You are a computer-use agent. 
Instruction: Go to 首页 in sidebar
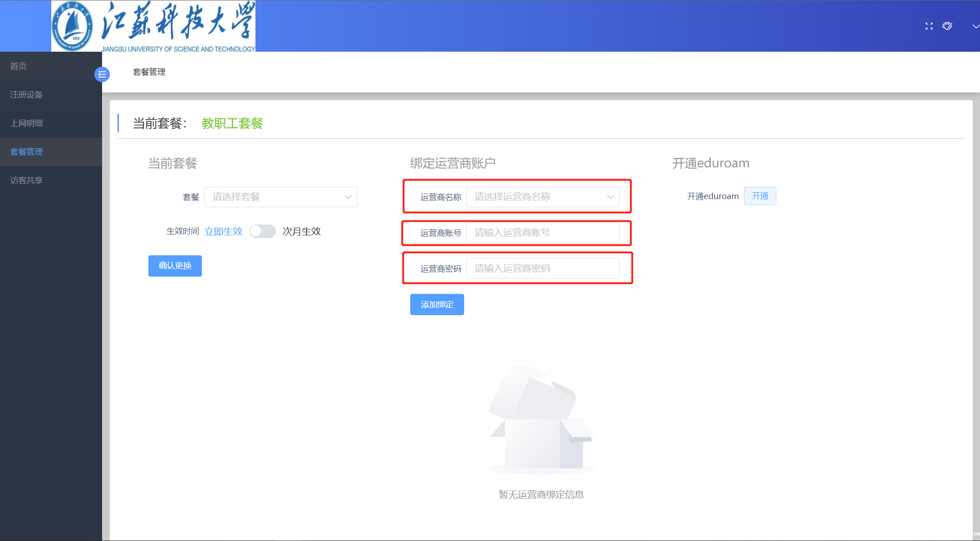point(19,66)
